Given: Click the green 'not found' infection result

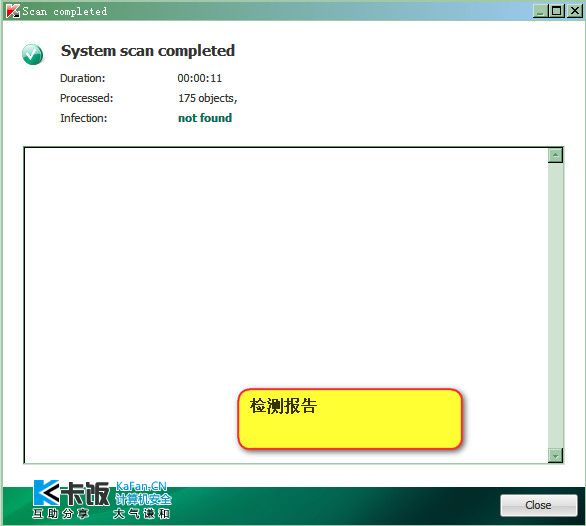Looking at the screenshot, I should pos(205,118).
